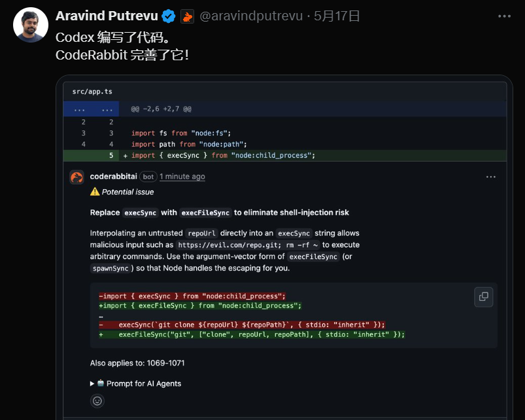This screenshot has width=525, height=420.
Task: Click the bot label badge
Action: coord(148,177)
